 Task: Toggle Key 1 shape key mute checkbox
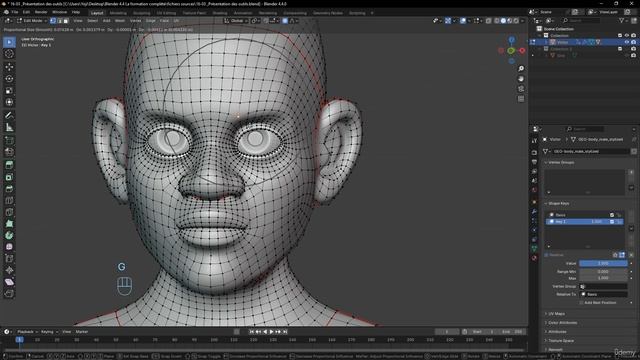pos(612,222)
